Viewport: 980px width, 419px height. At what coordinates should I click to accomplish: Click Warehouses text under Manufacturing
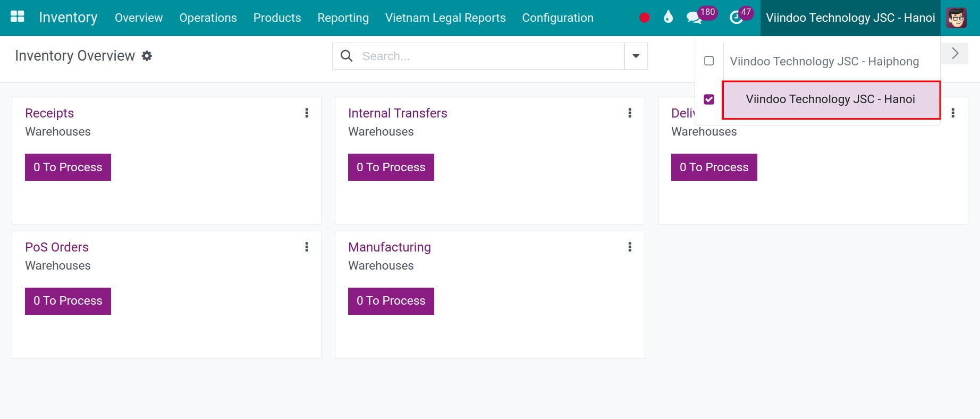click(381, 265)
